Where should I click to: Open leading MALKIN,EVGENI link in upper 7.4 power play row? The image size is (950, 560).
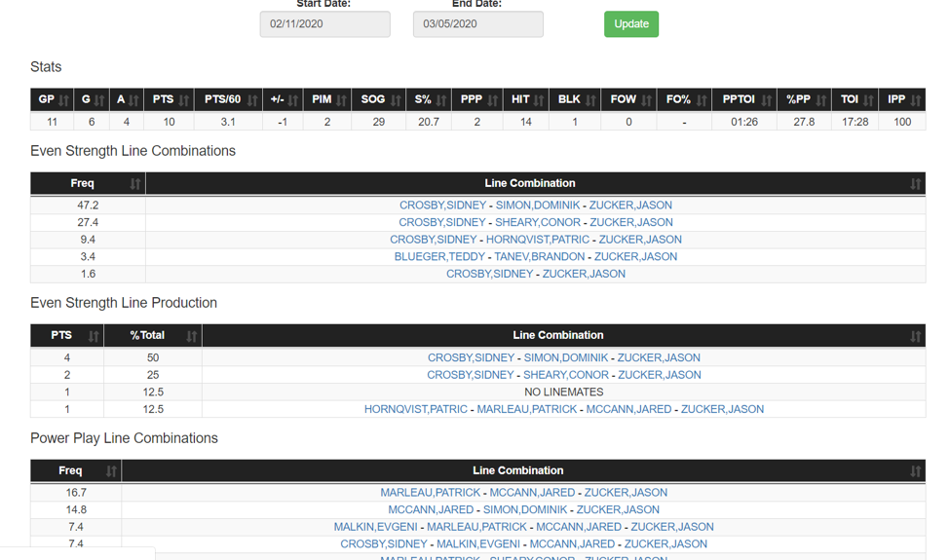[376, 527]
